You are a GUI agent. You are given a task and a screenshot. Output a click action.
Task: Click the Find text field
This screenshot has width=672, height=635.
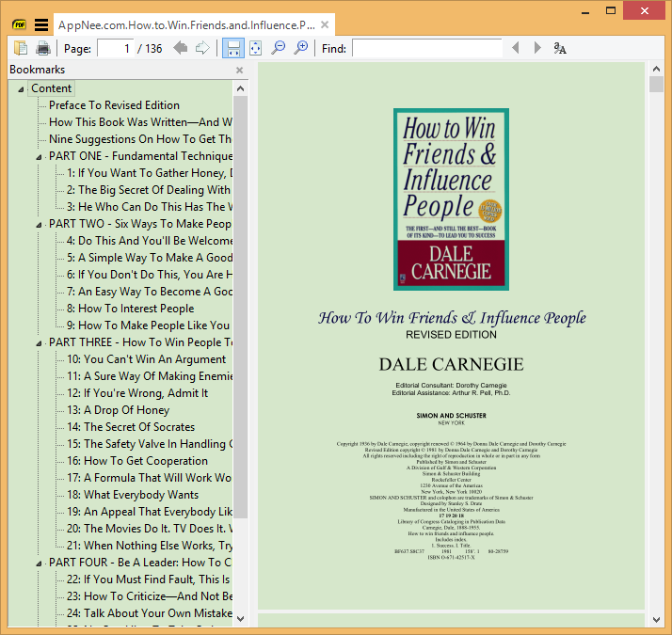427,48
